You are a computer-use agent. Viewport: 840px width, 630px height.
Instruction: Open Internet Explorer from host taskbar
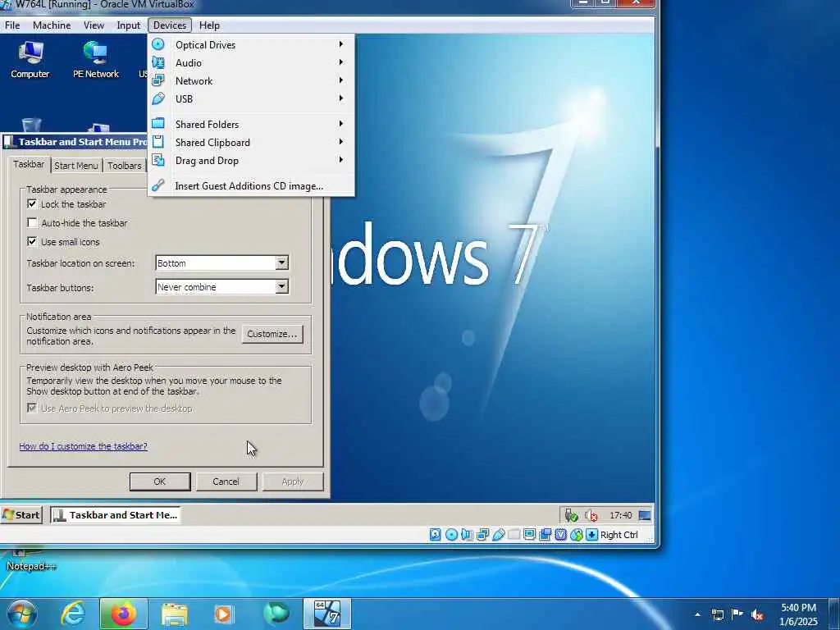[x=72, y=614]
